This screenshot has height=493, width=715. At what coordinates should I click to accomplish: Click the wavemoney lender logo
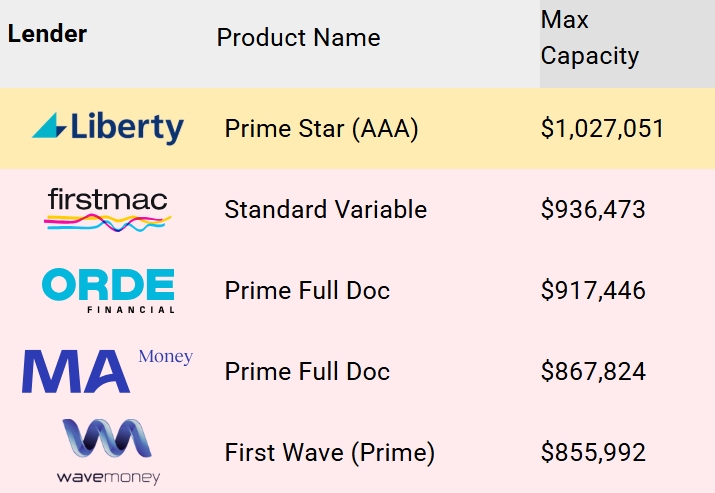click(x=108, y=452)
